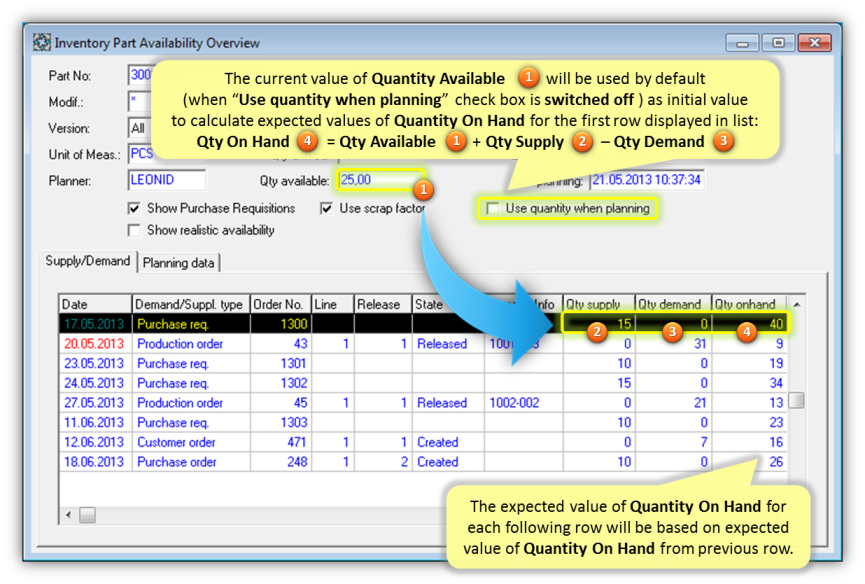The height and width of the screenshot is (584, 865).
Task: Tick the Show realistic availability checkbox
Action: click(134, 230)
